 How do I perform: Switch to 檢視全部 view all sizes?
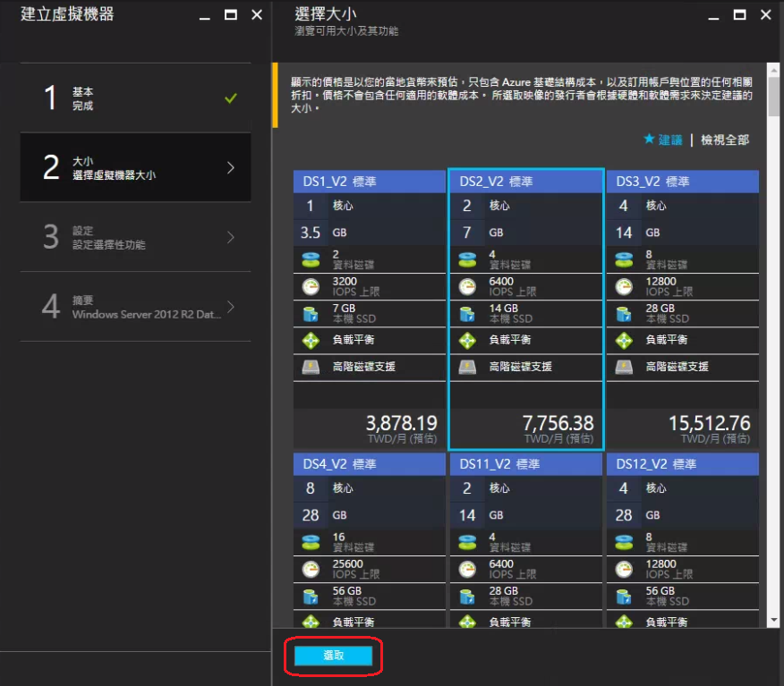pyautogui.click(x=725, y=140)
